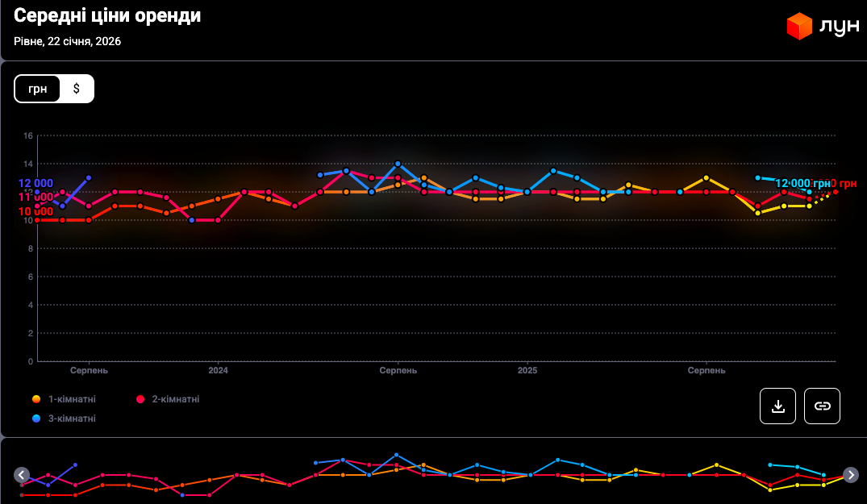Click the 1-кімнатні legend label
Viewport: 867px width, 504px height.
[x=72, y=399]
